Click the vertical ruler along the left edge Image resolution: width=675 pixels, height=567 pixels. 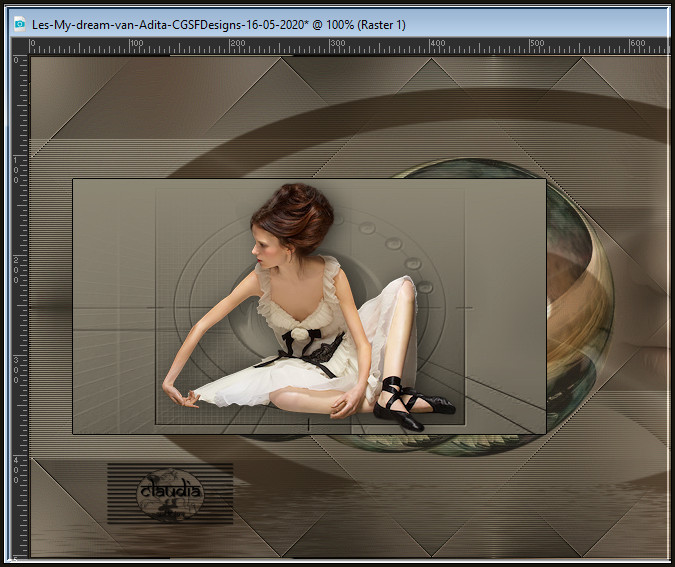tap(20, 307)
